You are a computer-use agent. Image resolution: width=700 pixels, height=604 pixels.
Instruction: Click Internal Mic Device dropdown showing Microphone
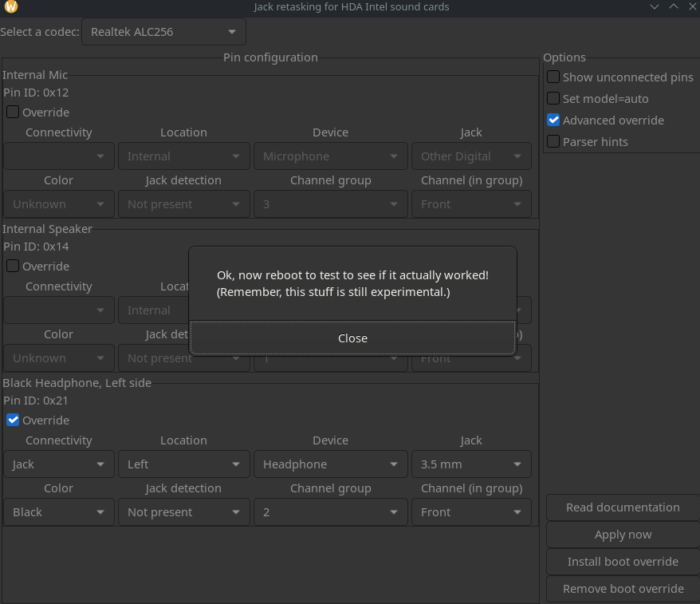tap(331, 156)
